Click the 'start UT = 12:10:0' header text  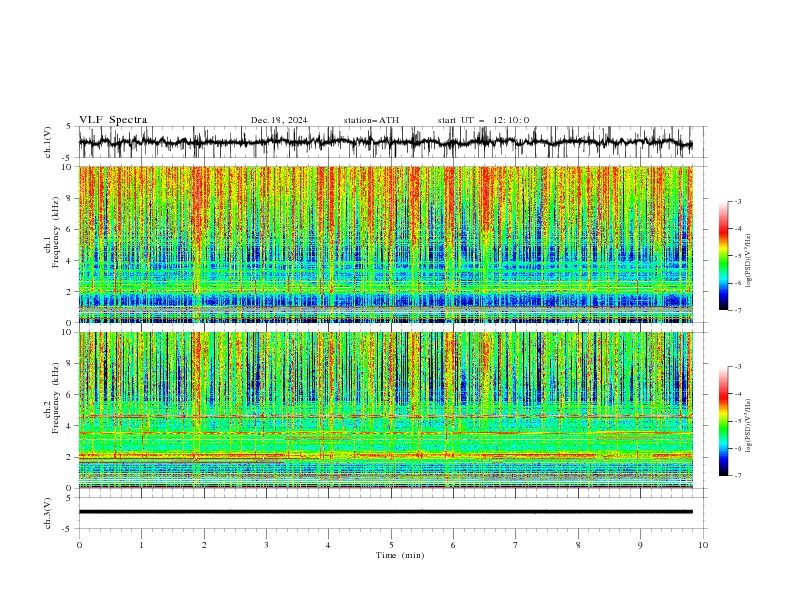pos(483,120)
